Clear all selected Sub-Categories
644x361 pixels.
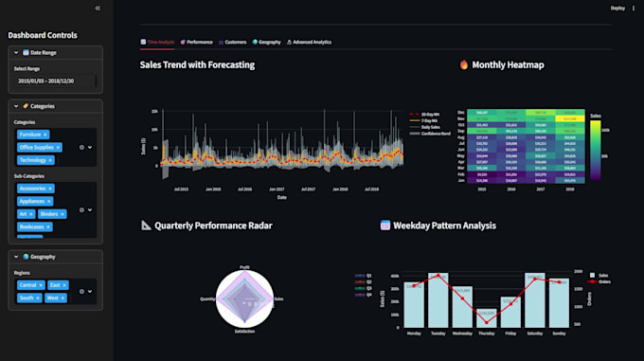[x=81, y=209]
